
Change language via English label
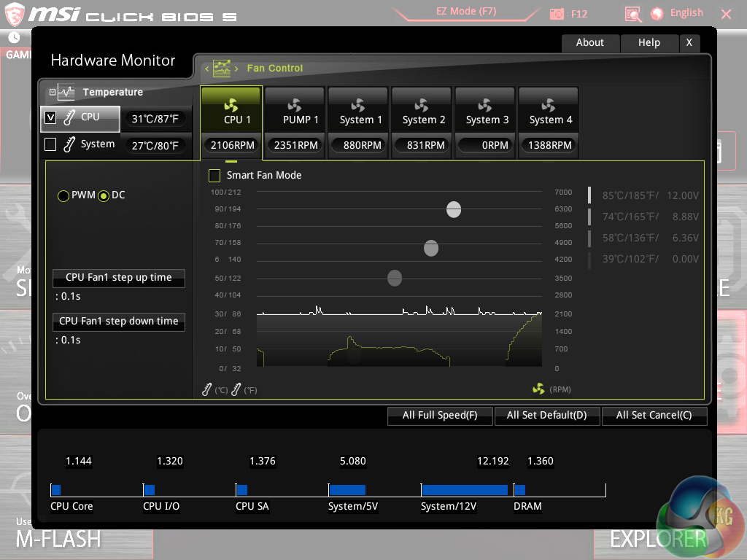pos(686,13)
